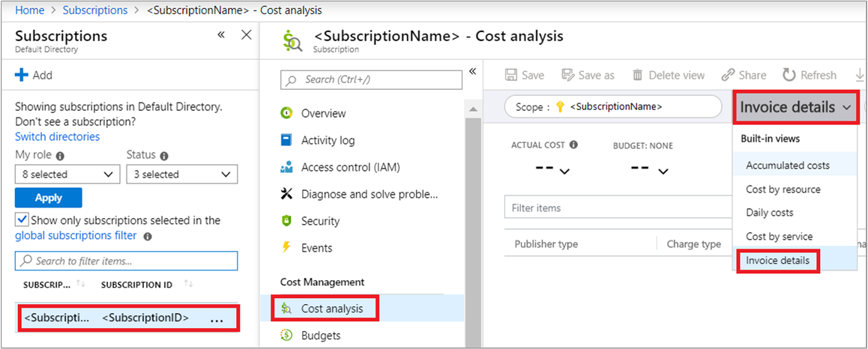Open the My role dropdown
868x349 pixels.
pyautogui.click(x=67, y=174)
